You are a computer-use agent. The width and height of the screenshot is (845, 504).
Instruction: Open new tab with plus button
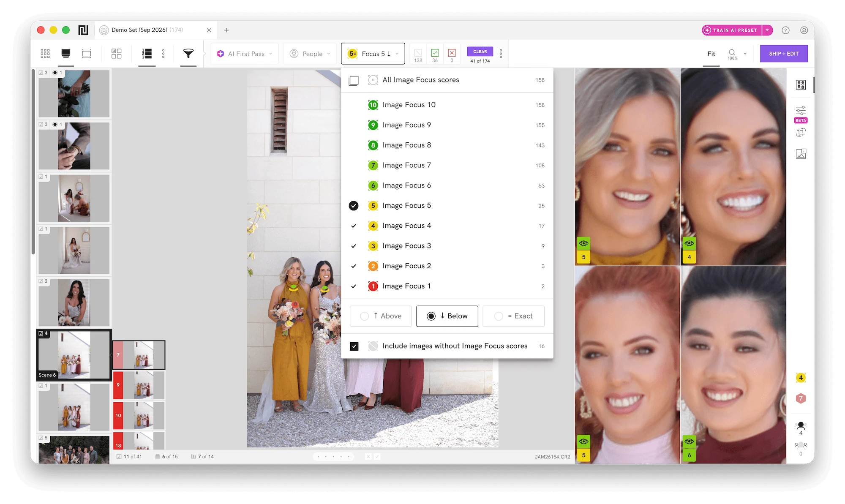[226, 30]
